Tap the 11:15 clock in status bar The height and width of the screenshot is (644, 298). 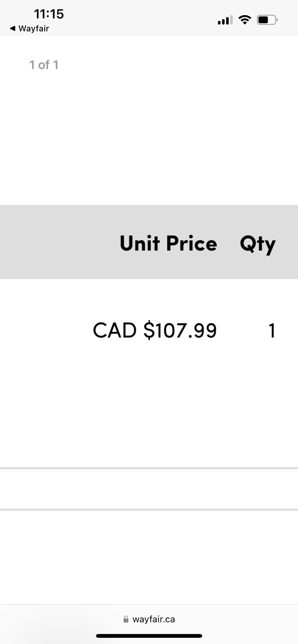(x=49, y=14)
